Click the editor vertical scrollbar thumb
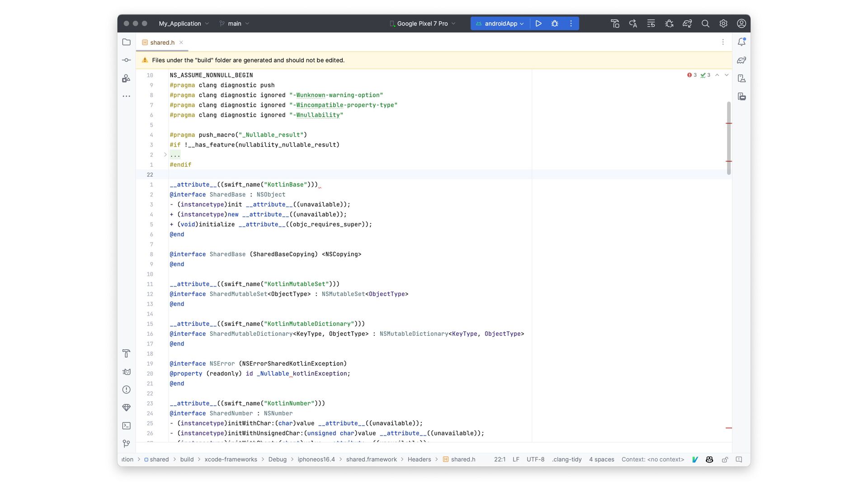The height and width of the screenshot is (488, 868). pos(729,138)
